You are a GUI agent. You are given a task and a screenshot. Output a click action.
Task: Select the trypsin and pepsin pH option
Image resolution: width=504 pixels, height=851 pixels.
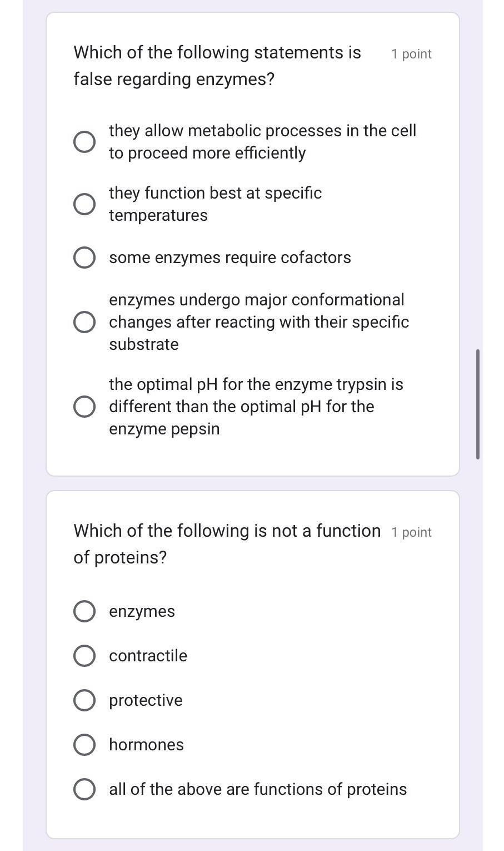(x=84, y=407)
